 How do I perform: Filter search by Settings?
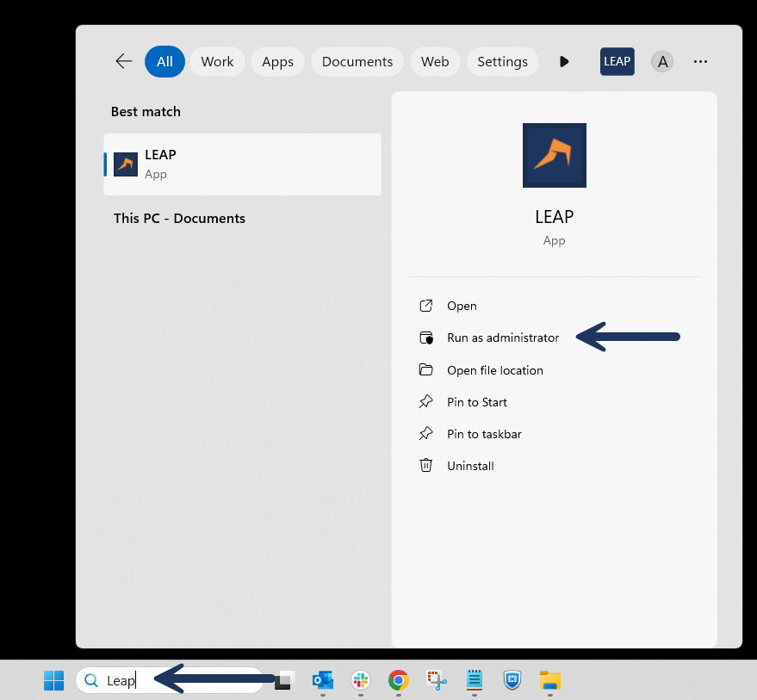(x=502, y=62)
